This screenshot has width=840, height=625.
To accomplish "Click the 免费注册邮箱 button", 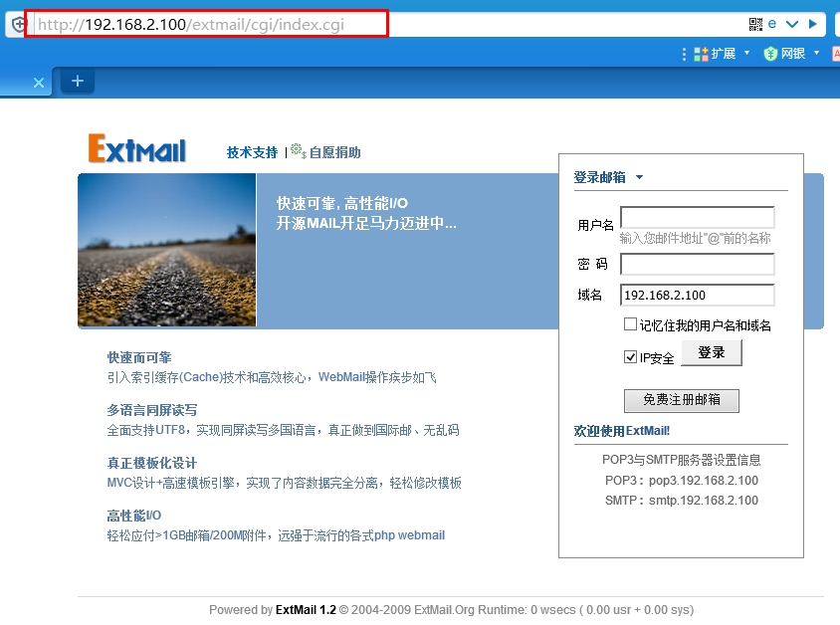I will (682, 400).
